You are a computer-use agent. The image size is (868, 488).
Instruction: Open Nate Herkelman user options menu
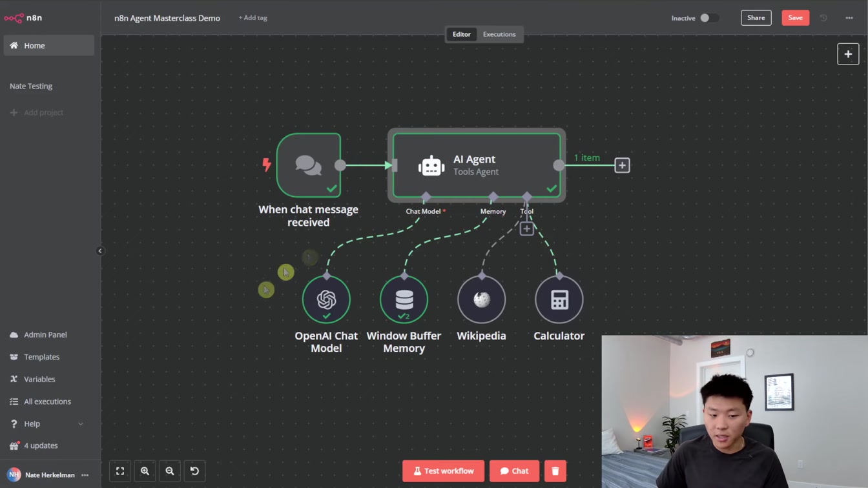click(x=85, y=475)
